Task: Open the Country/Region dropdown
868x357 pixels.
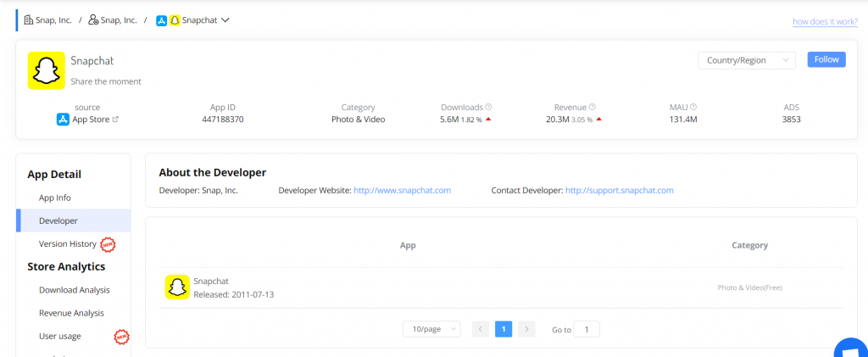Action: (x=746, y=60)
